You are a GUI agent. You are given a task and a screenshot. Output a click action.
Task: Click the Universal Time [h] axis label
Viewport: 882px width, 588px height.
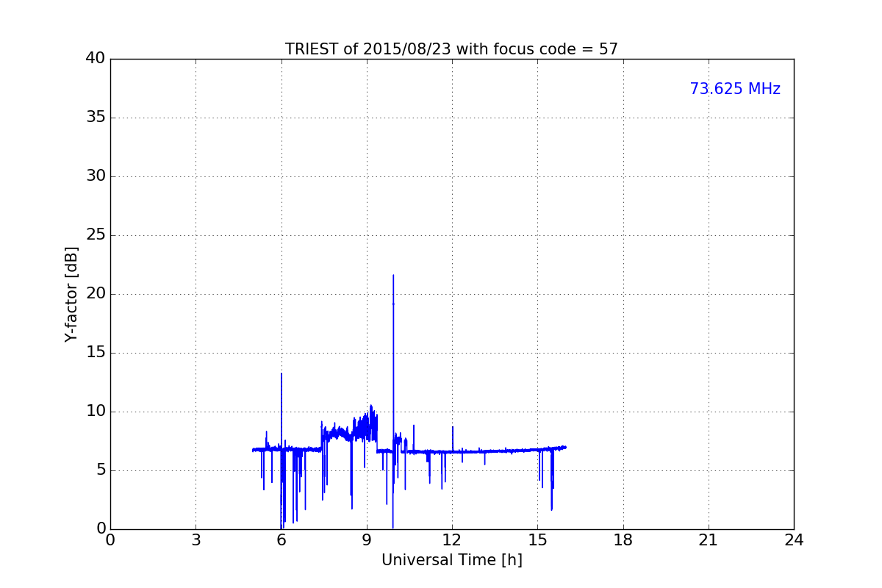coord(451,560)
